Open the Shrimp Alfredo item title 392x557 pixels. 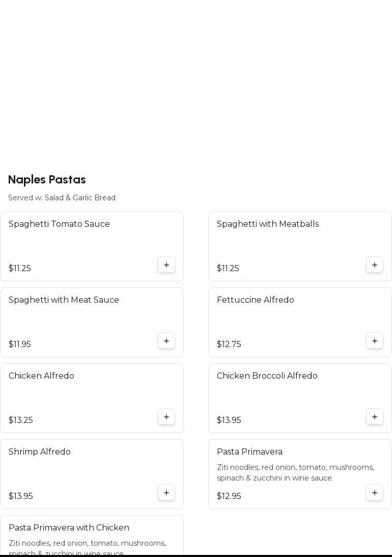tap(40, 452)
